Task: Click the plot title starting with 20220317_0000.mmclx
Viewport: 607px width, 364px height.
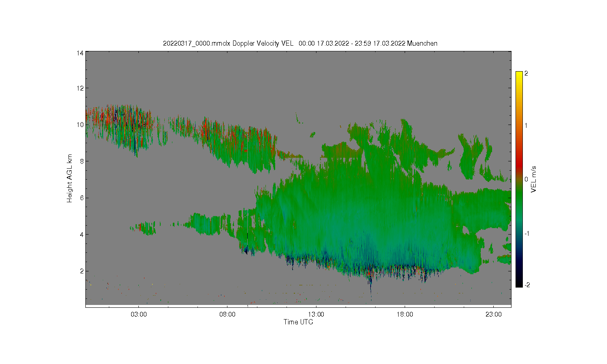Action: 300,43
